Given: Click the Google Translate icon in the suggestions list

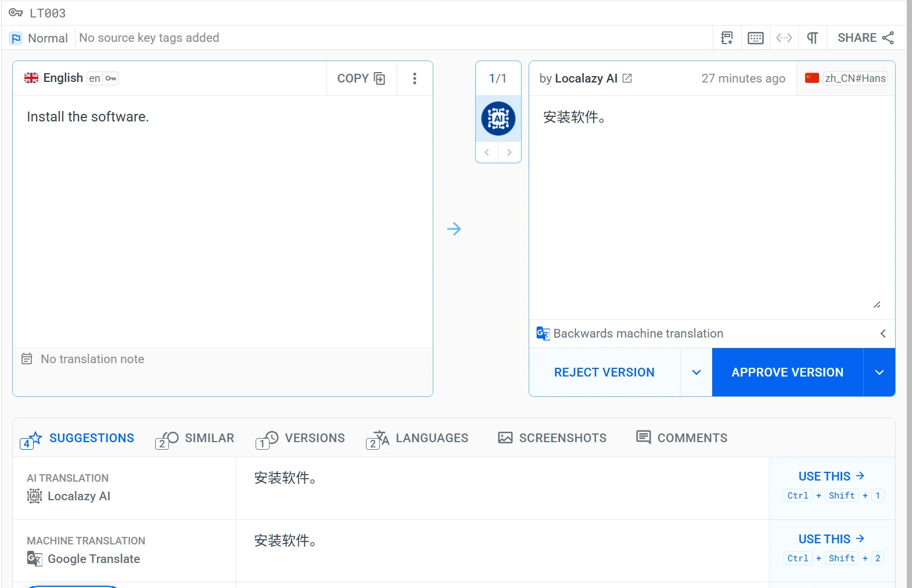Looking at the screenshot, I should pyautogui.click(x=34, y=559).
